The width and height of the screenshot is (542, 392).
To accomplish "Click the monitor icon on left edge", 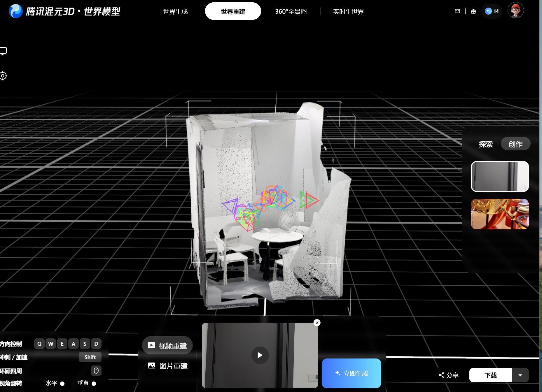I will point(3,51).
